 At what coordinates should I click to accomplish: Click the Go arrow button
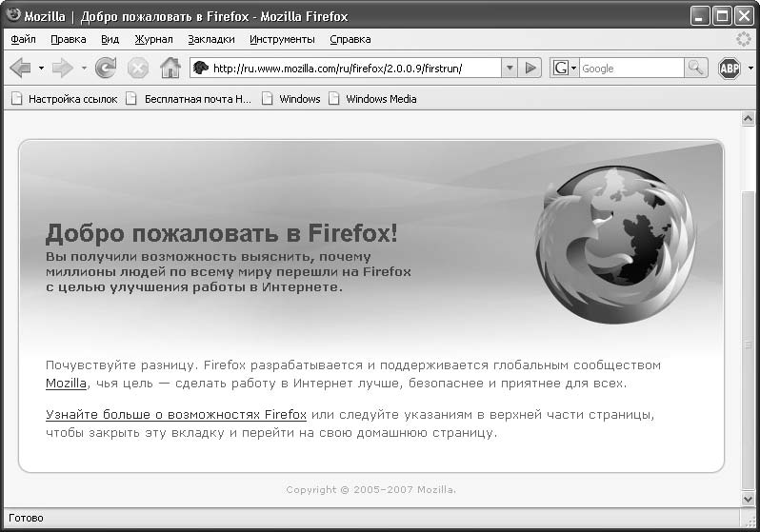(530, 69)
